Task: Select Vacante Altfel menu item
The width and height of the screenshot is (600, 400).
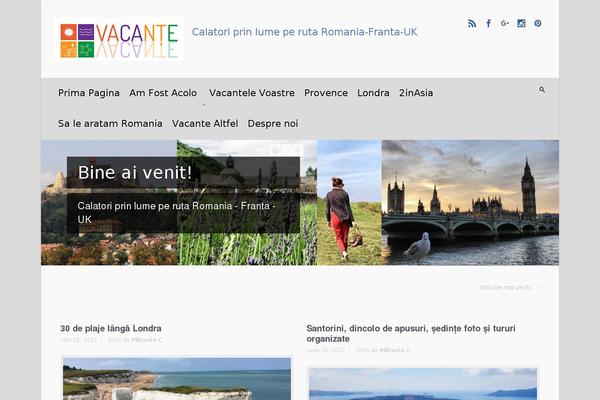Action: pos(205,124)
